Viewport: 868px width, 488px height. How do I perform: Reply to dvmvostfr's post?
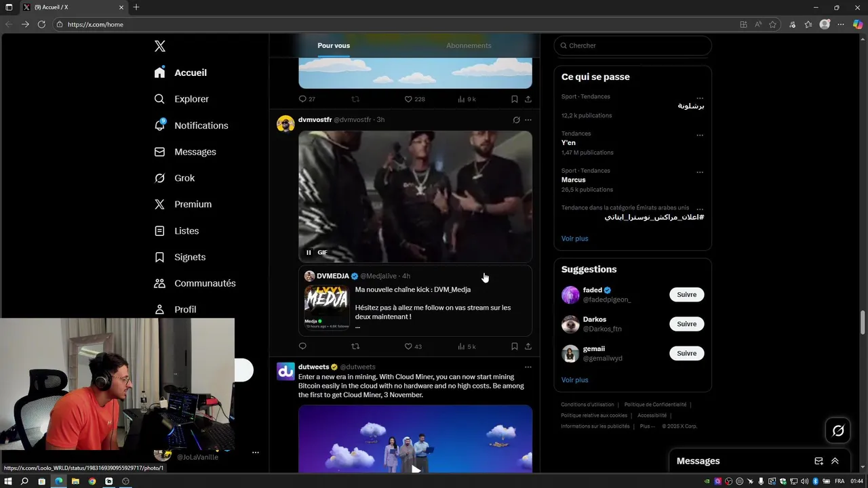303,346
